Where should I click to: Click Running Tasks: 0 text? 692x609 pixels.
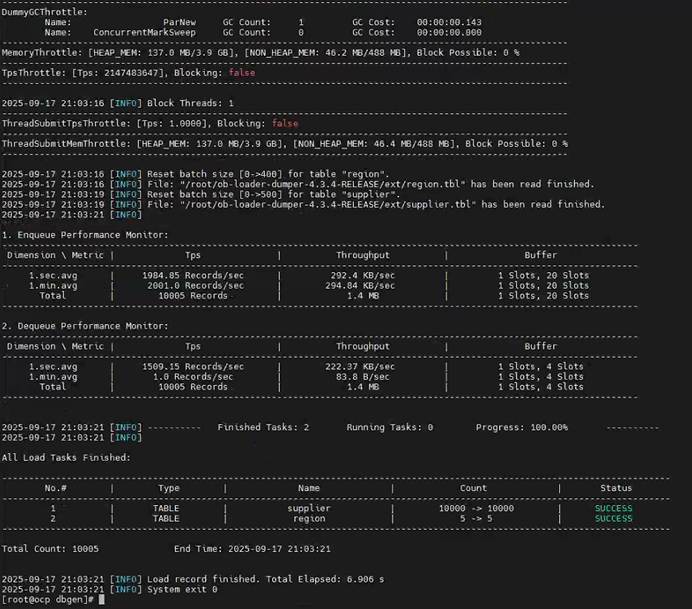pyautogui.click(x=390, y=428)
